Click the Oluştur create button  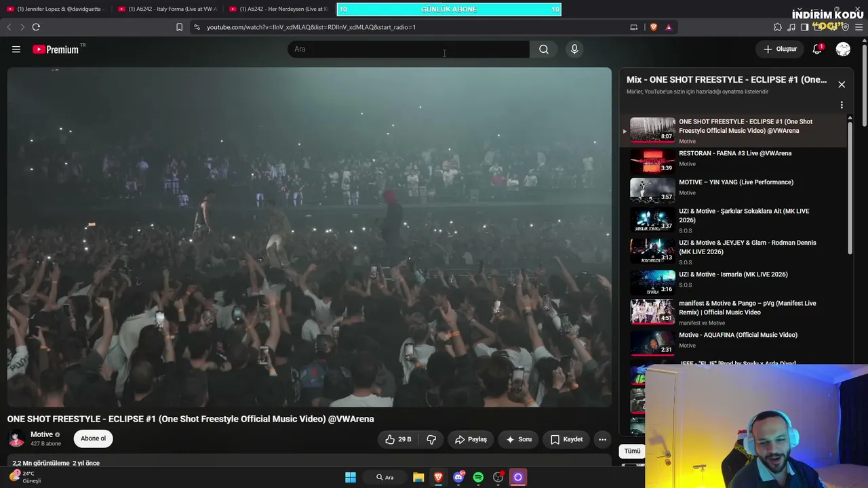[x=780, y=49]
